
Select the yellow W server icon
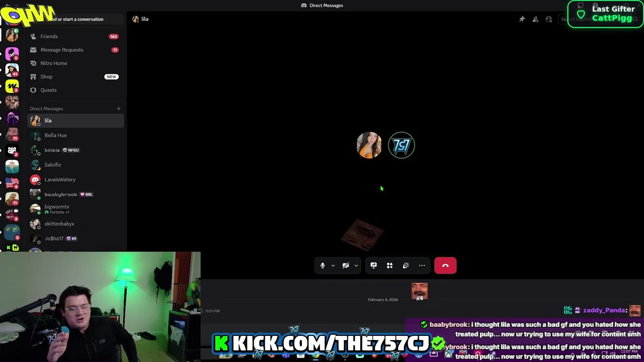[12, 86]
